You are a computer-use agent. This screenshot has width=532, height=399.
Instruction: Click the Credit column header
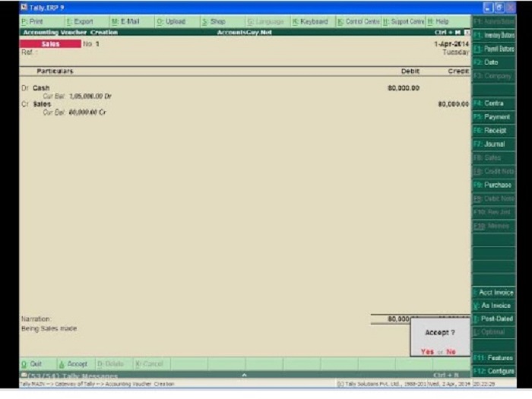click(x=458, y=71)
